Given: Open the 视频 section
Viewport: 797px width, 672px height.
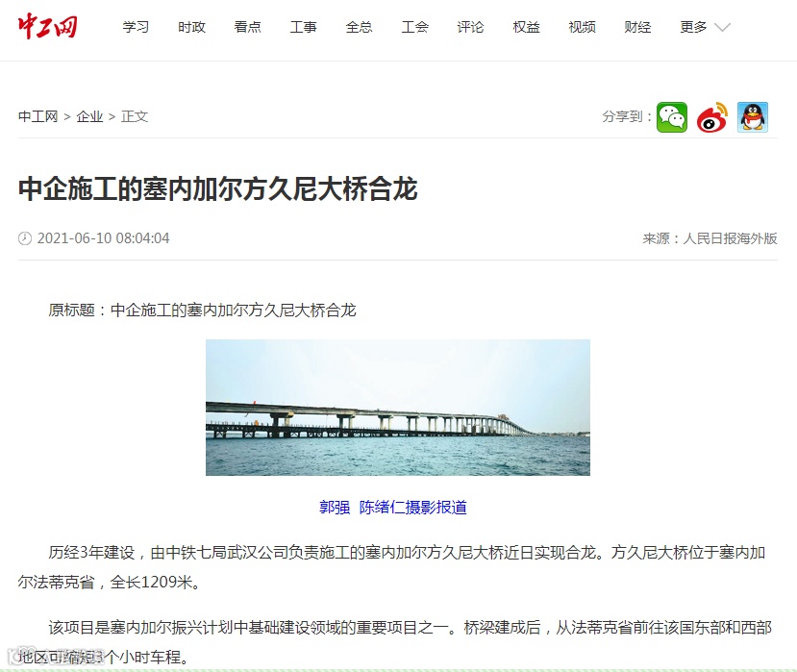Looking at the screenshot, I should tap(582, 27).
